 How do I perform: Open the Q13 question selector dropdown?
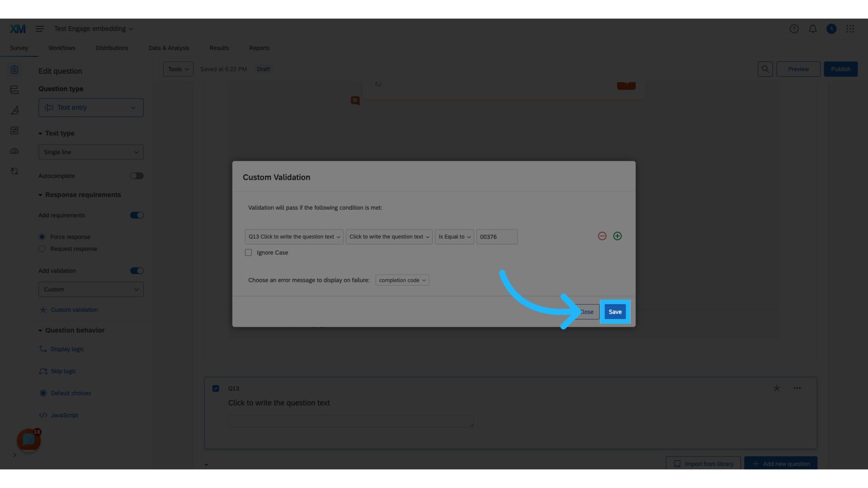(x=294, y=237)
